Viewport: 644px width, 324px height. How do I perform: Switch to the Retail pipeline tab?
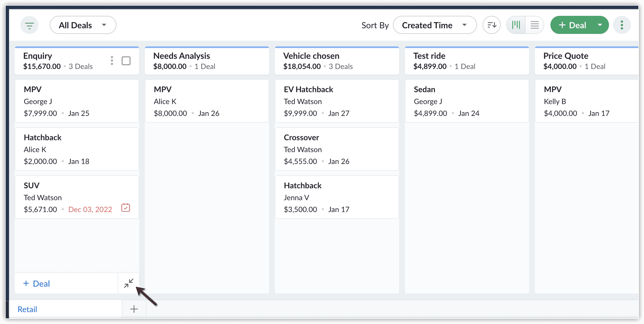pyautogui.click(x=27, y=309)
